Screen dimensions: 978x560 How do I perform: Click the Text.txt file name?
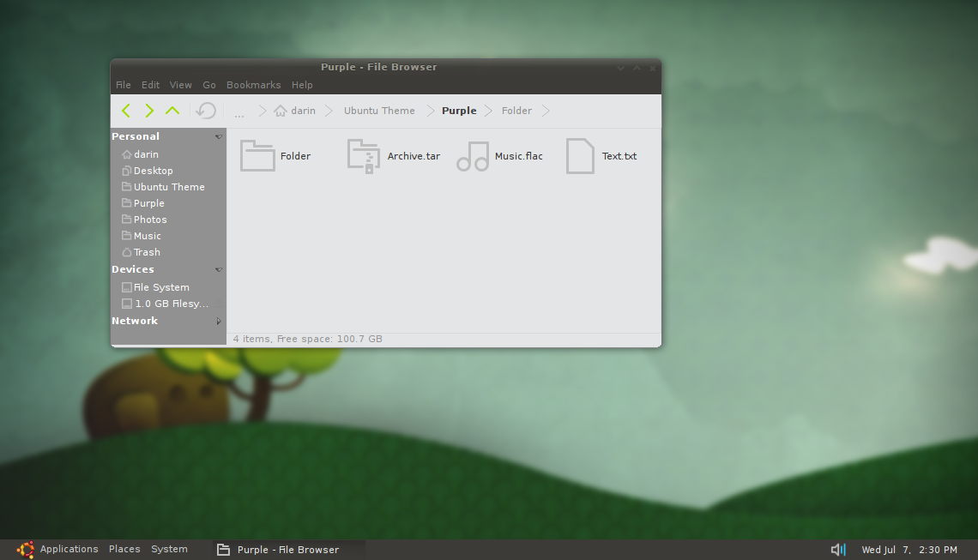click(x=619, y=156)
